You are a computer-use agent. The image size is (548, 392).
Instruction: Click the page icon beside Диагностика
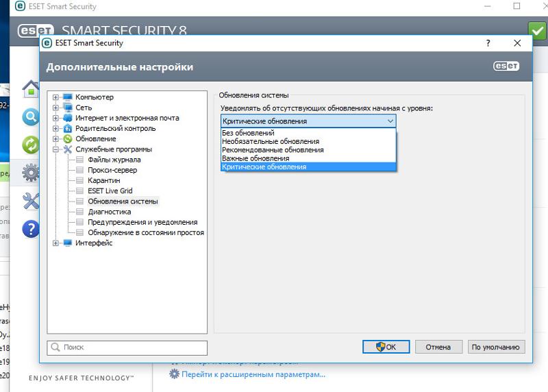coord(79,212)
